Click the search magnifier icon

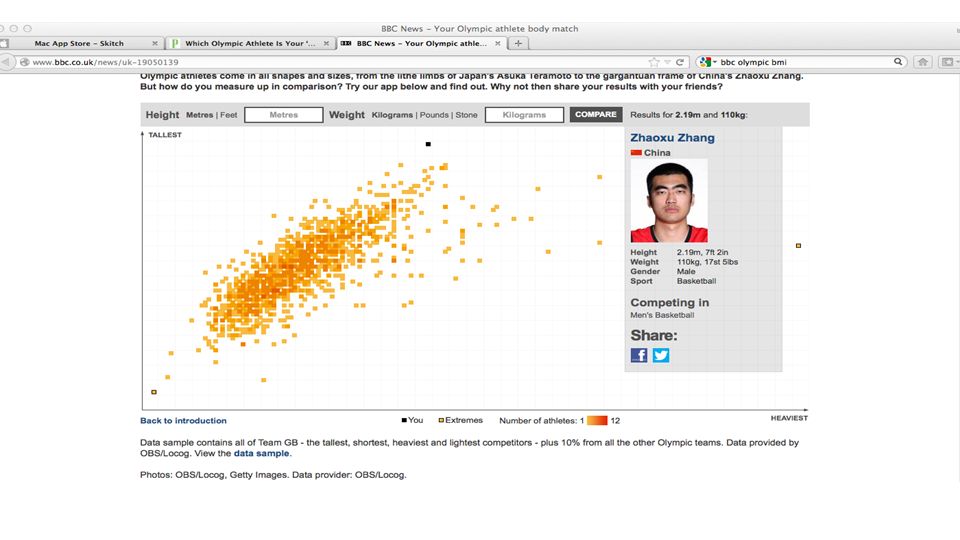click(x=898, y=61)
